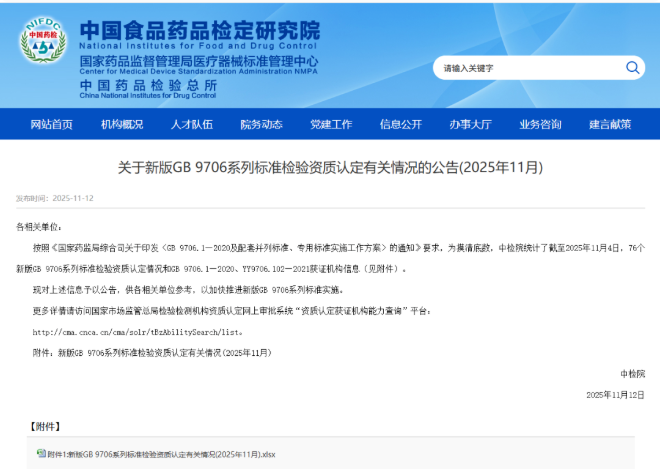The height and width of the screenshot is (469, 660).
Task: Focus the 请输入关键字 search field
Action: coord(525,68)
